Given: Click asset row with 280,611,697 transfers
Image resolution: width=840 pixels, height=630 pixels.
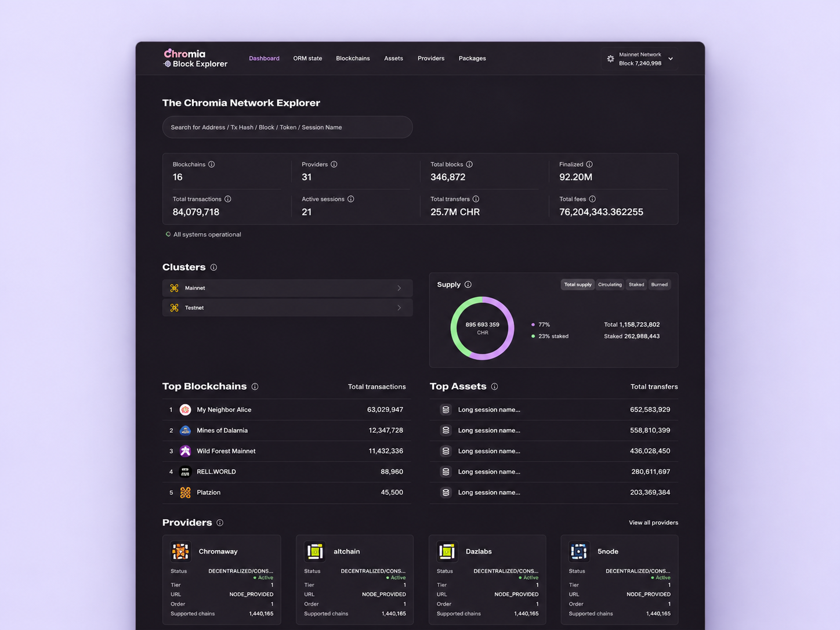Looking at the screenshot, I should tap(554, 472).
